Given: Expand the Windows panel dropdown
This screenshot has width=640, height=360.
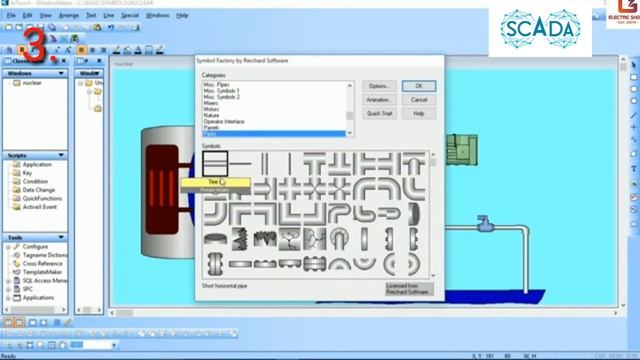Looking at the screenshot, I should tap(61, 73).
